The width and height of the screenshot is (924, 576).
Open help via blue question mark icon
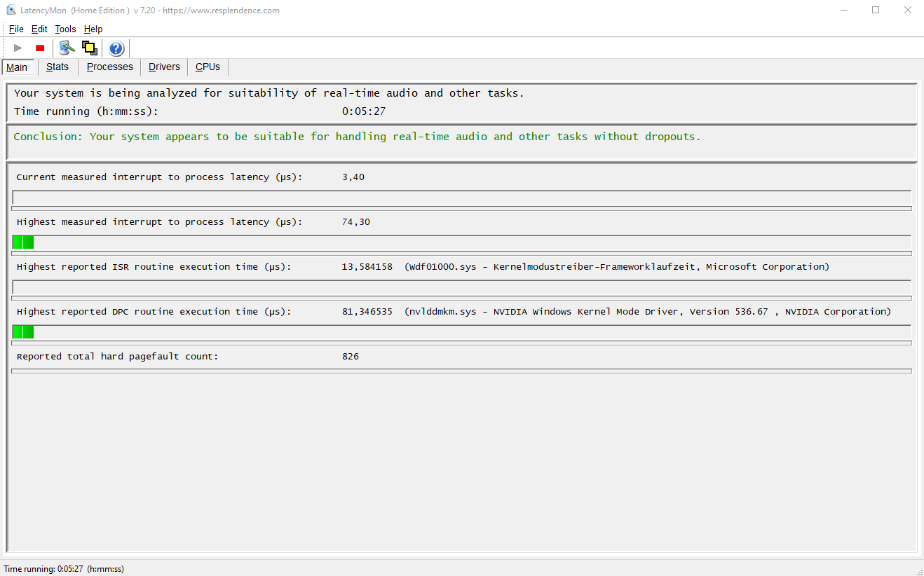pyautogui.click(x=116, y=48)
